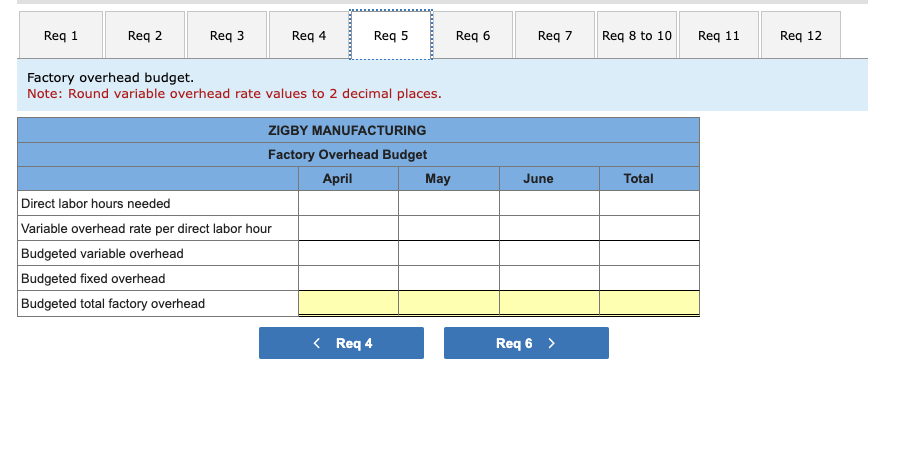The image size is (904, 472).
Task: Click the Direct labor hours needed label
Action: [x=96, y=203]
